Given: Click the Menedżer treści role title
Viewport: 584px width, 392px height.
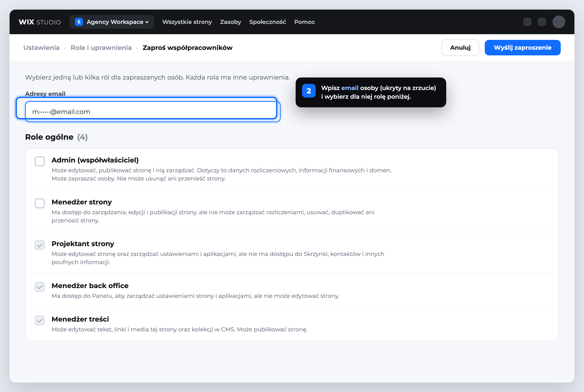Looking at the screenshot, I should click(x=80, y=319).
